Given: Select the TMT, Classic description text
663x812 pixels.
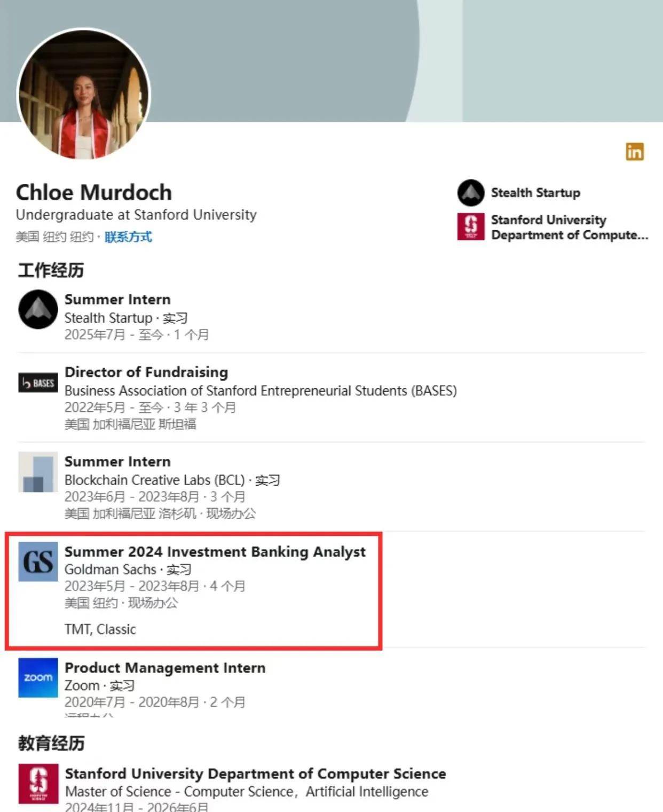Looking at the screenshot, I should tap(100, 629).
